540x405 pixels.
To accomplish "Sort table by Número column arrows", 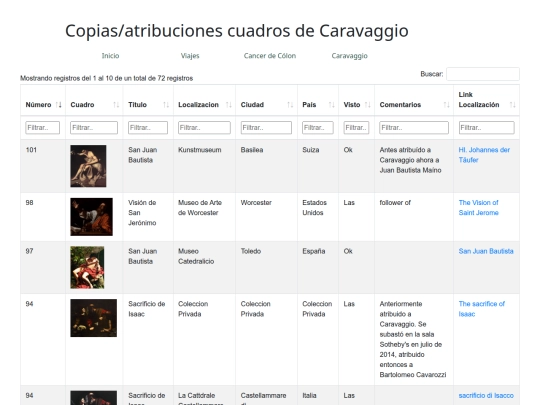I will tap(59, 105).
